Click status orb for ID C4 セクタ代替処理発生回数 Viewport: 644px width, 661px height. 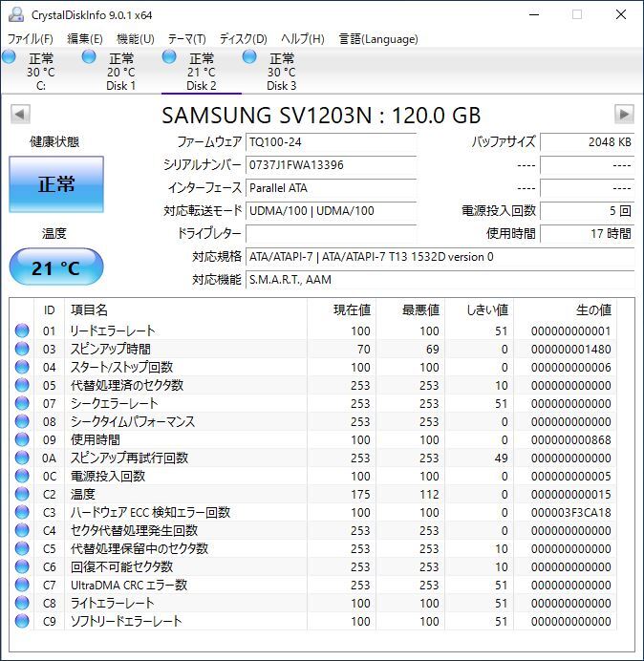(22, 530)
